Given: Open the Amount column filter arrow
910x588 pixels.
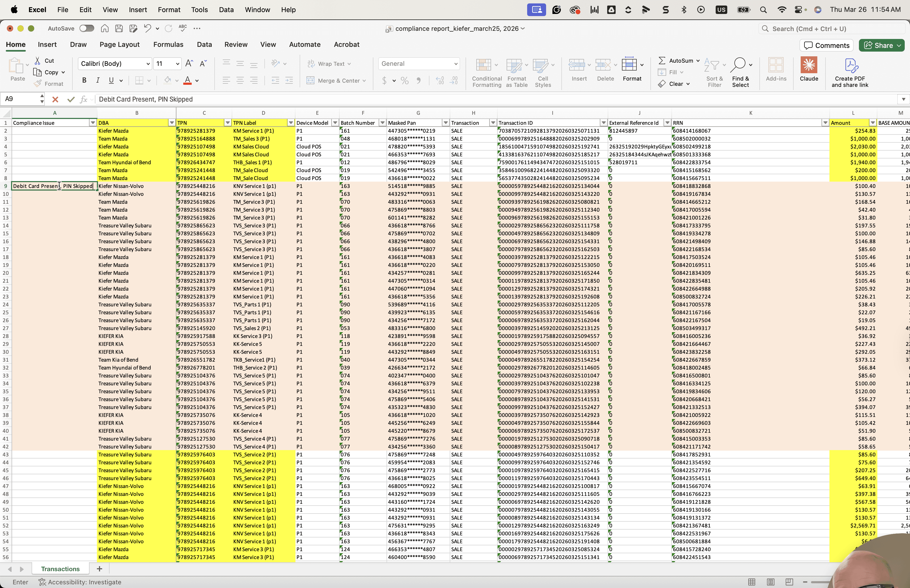Looking at the screenshot, I should (873, 123).
